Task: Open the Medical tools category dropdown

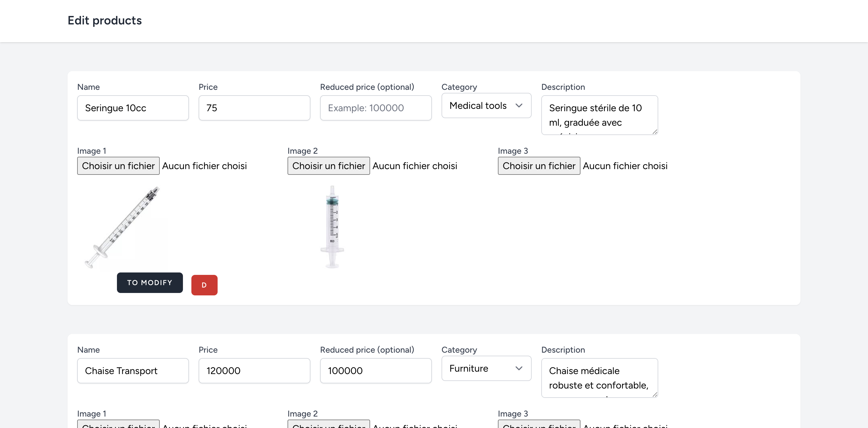Action: (x=486, y=105)
